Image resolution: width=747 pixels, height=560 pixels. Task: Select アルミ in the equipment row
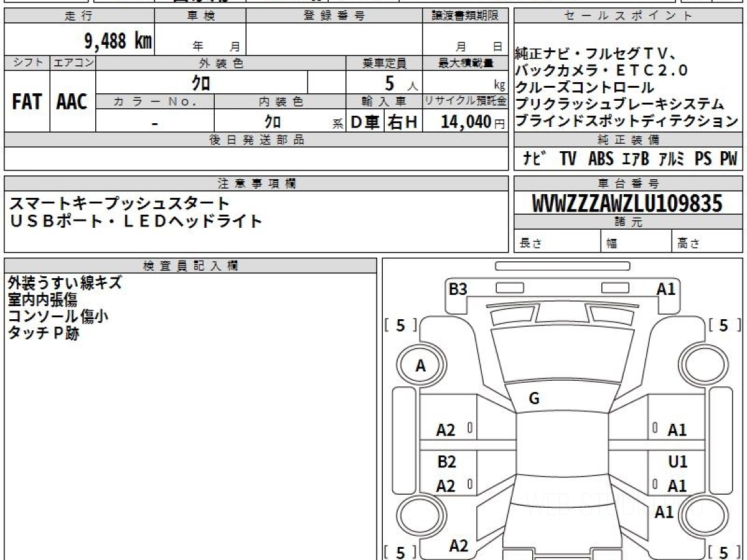(x=672, y=159)
